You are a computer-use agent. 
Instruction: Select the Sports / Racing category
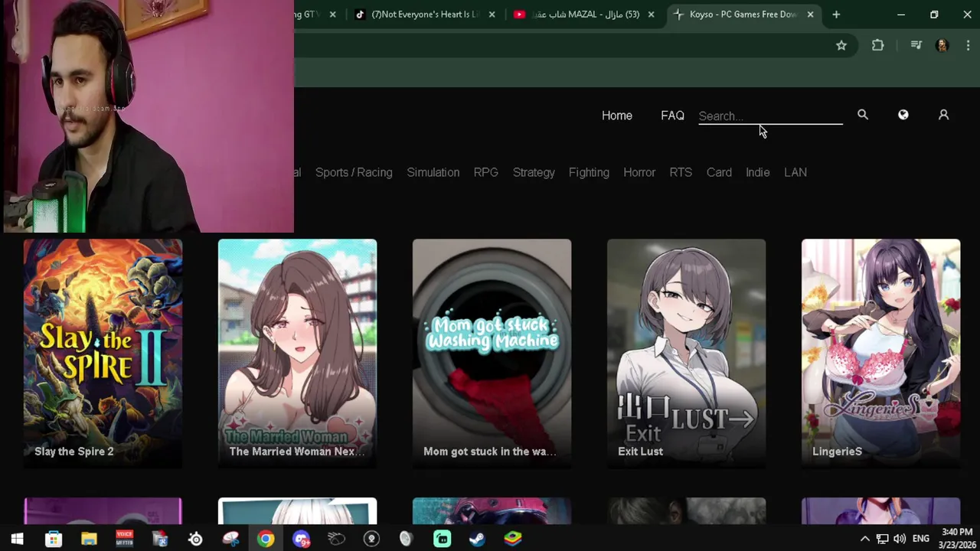[x=354, y=172]
